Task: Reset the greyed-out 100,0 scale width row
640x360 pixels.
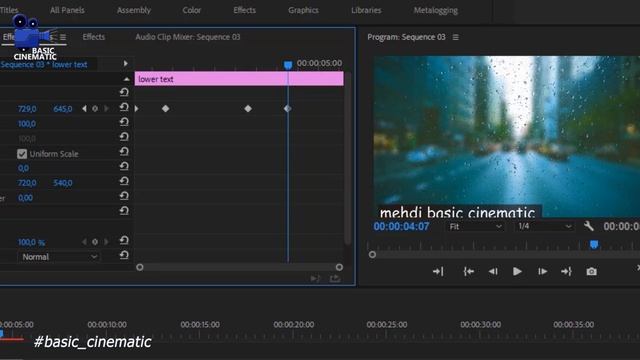Action: click(x=124, y=137)
